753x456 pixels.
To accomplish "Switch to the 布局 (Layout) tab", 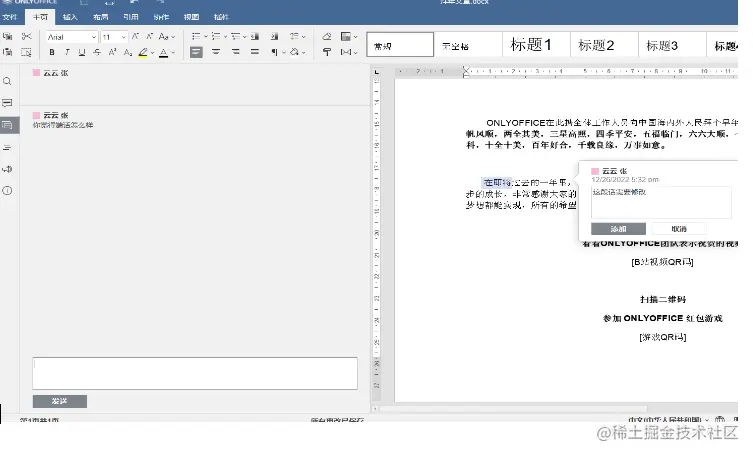I will coord(100,17).
